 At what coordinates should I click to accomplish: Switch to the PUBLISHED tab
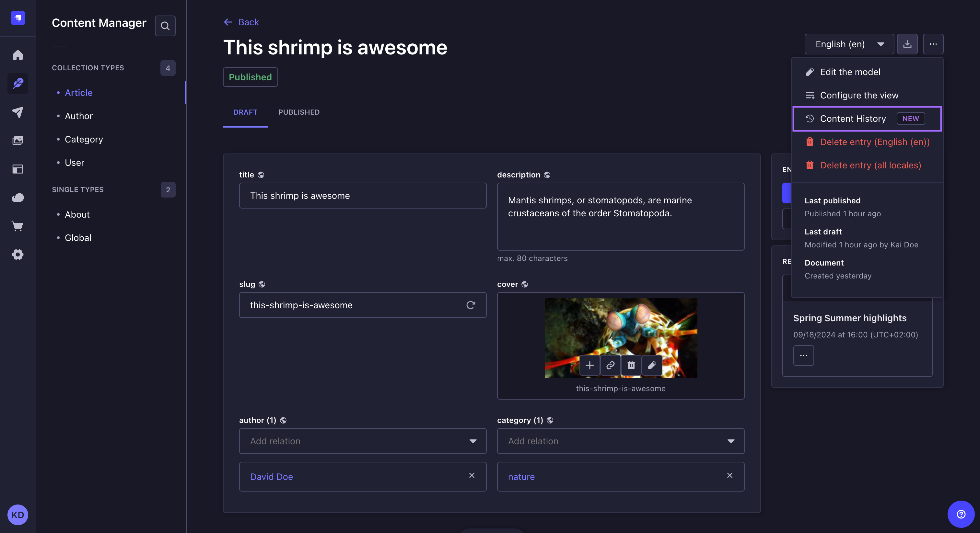coord(299,112)
